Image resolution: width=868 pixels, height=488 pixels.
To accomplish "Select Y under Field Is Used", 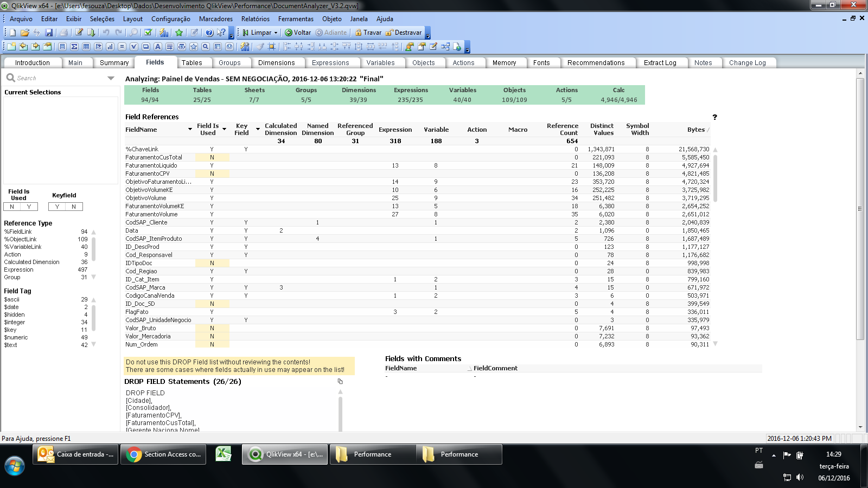I will 29,207.
